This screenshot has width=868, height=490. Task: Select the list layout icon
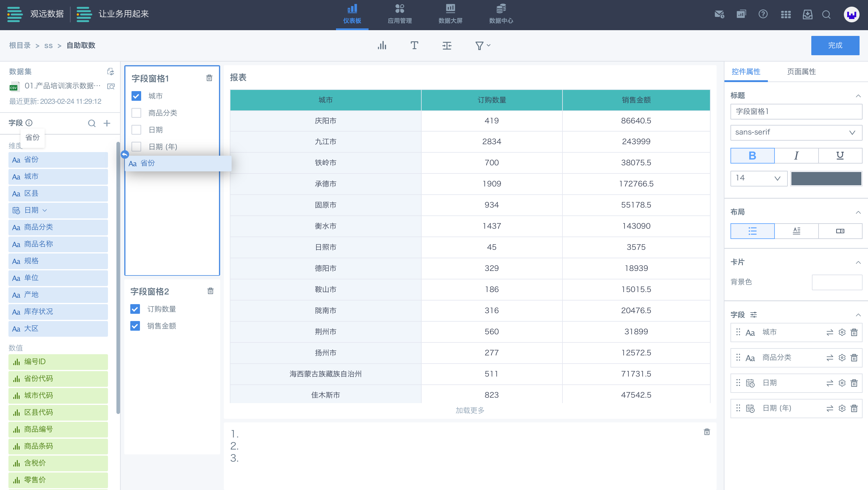752,231
